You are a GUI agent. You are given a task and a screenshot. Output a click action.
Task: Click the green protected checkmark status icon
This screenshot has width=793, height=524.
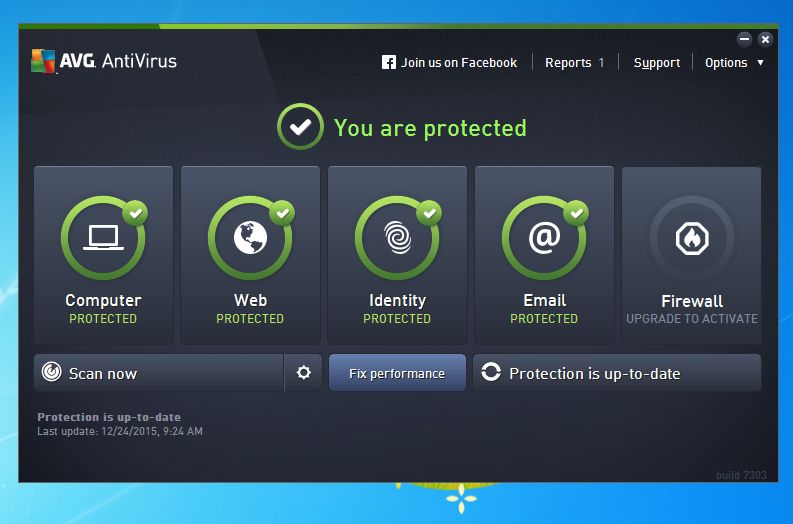300,126
